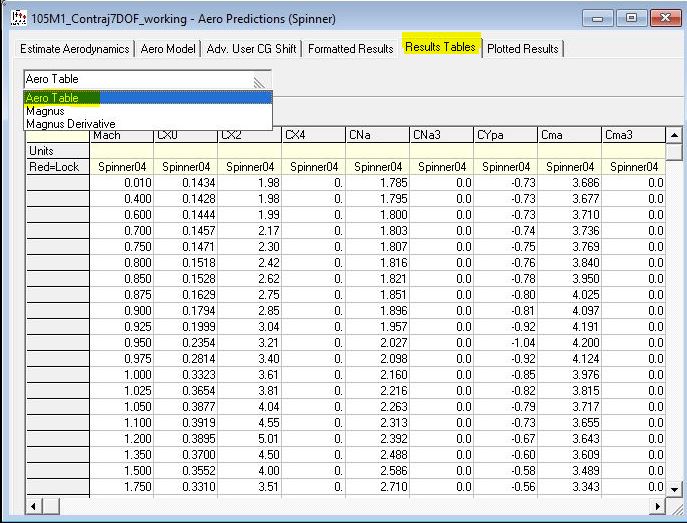
Task: Click the Cma column header
Action: (x=569, y=135)
